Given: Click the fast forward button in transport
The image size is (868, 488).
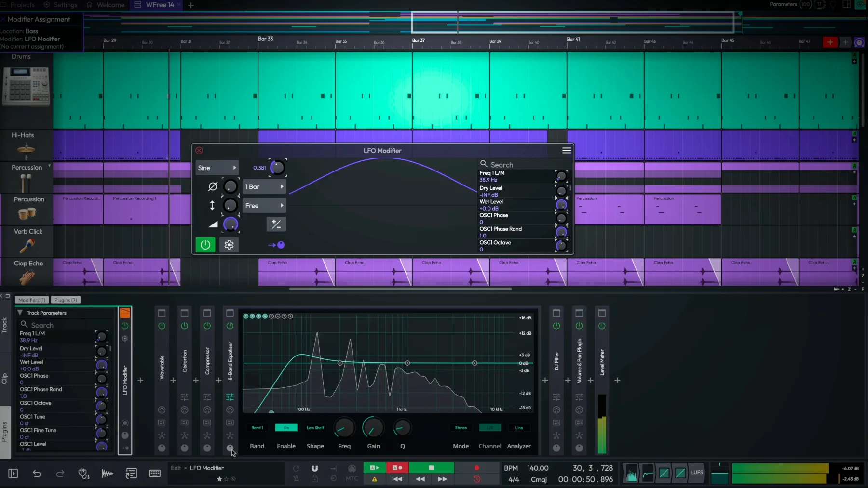Looking at the screenshot, I should 442,479.
